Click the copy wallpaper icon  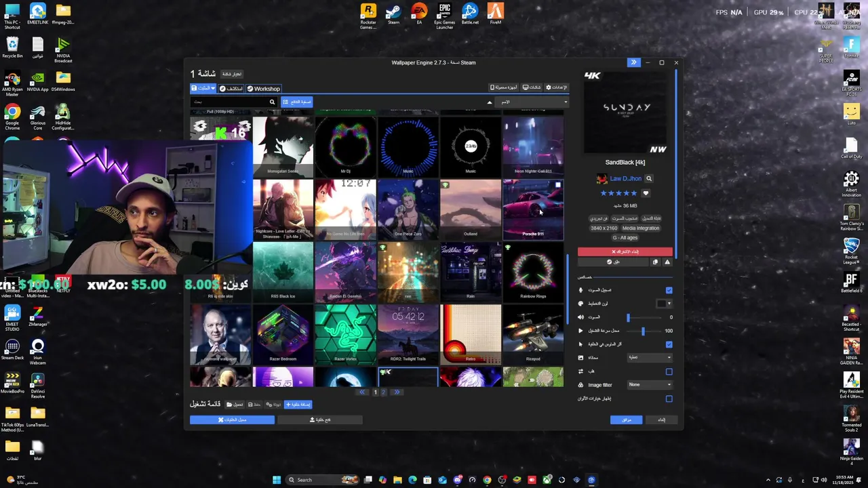pyautogui.click(x=655, y=262)
